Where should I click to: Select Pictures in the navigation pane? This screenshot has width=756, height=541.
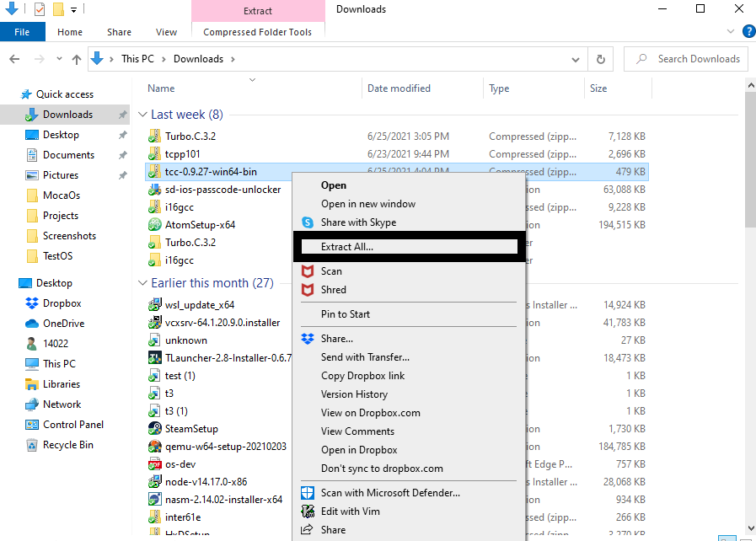(x=61, y=175)
